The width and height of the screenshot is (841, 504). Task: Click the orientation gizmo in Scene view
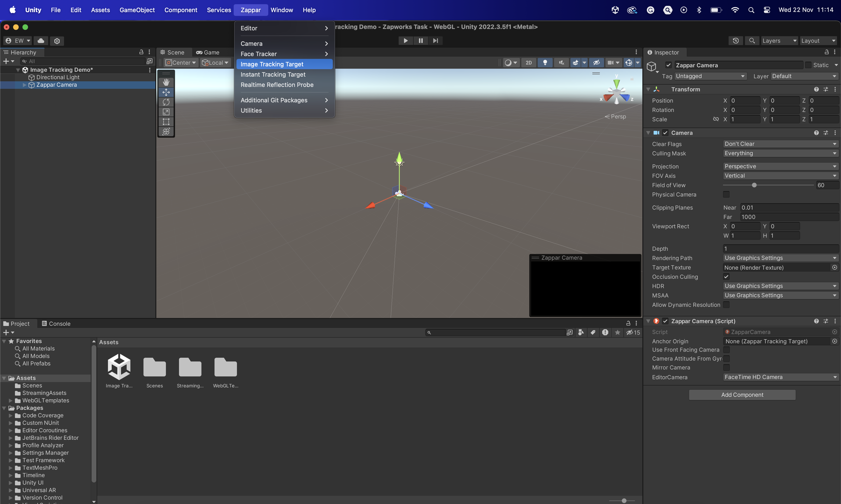(616, 92)
